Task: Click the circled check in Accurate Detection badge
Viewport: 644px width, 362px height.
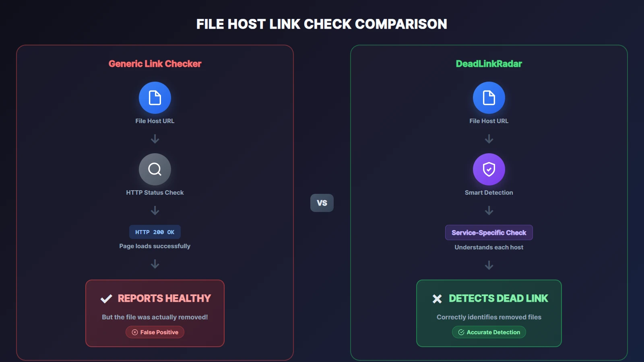Action: click(461, 332)
